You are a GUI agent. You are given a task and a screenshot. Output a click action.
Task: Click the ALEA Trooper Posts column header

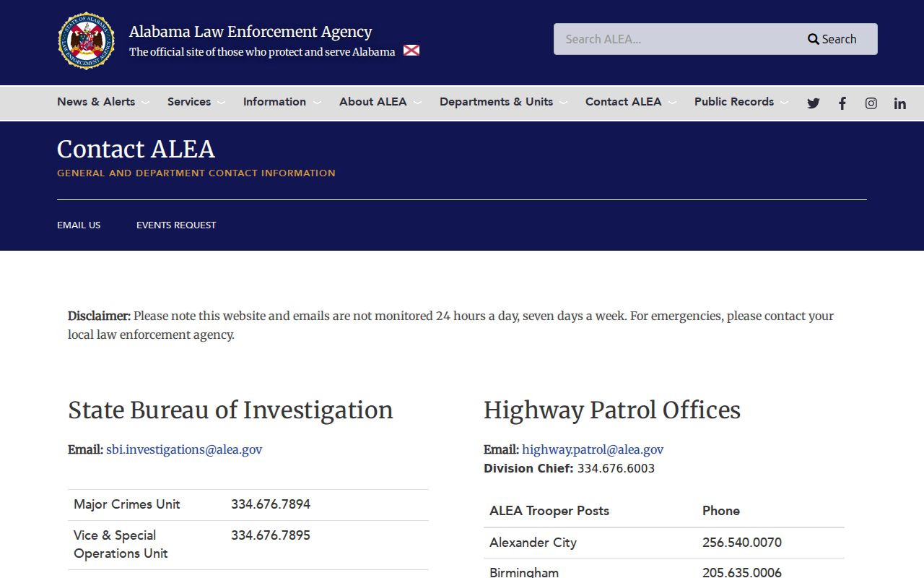(x=549, y=511)
